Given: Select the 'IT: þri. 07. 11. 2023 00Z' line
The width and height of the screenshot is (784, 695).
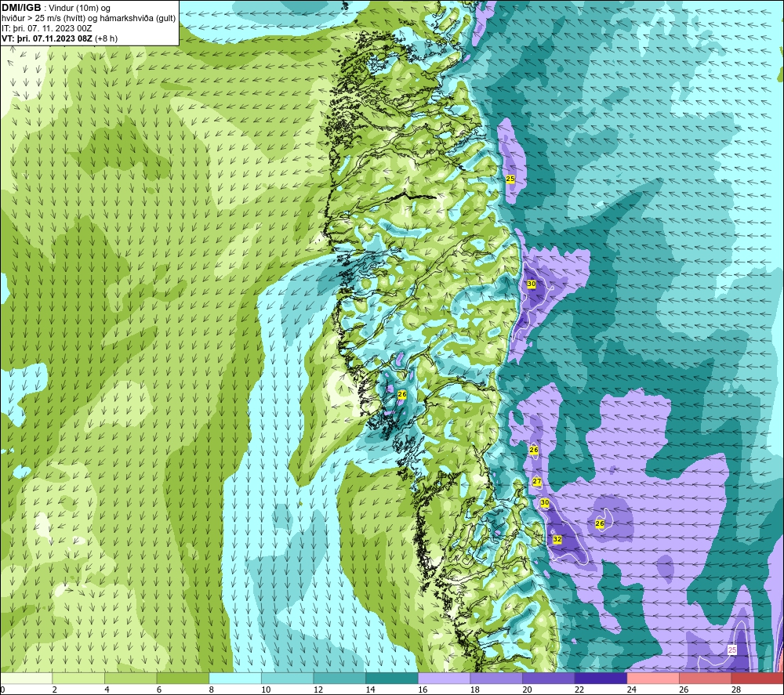Looking at the screenshot, I should 46,28.
